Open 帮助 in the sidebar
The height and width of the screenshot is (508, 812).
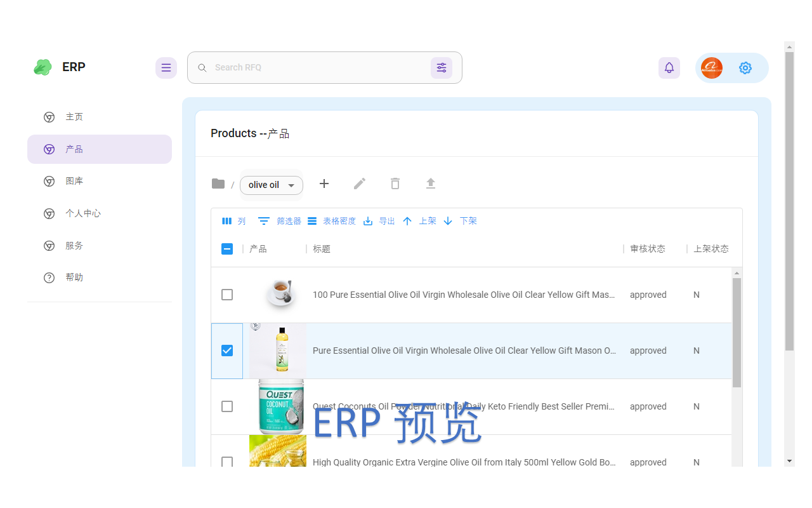pos(100,277)
